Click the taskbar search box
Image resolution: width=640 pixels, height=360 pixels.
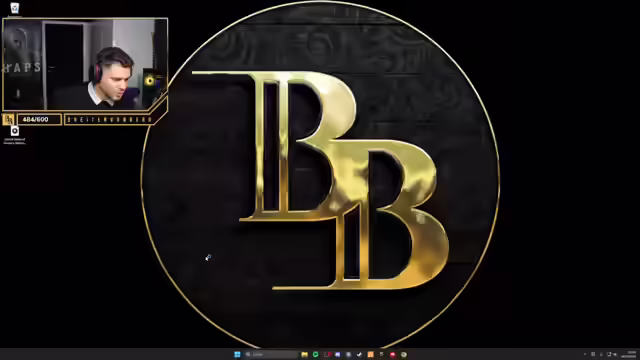click(271, 354)
